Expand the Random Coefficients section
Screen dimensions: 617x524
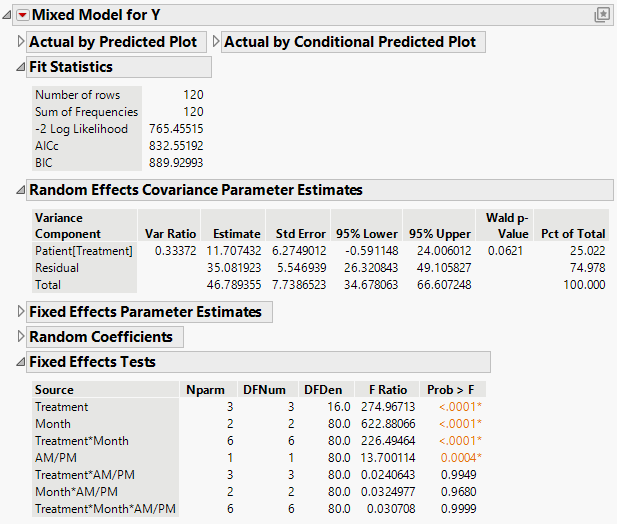[x=22, y=337]
